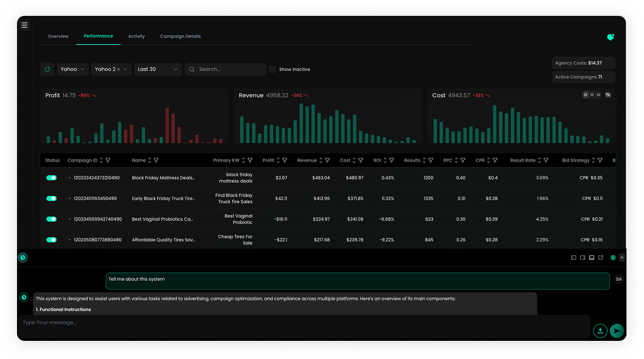Open the filter icon on the Profit column
644x359 pixels.
[x=284, y=160]
